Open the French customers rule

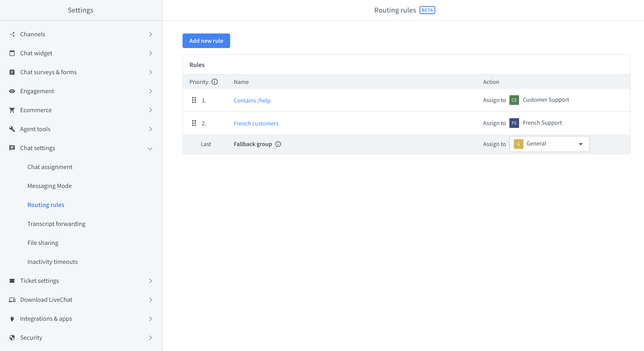[256, 123]
